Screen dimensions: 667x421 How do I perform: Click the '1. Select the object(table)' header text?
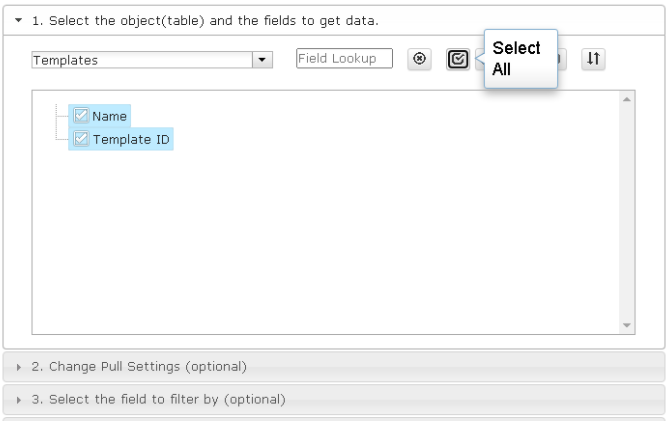point(205,20)
